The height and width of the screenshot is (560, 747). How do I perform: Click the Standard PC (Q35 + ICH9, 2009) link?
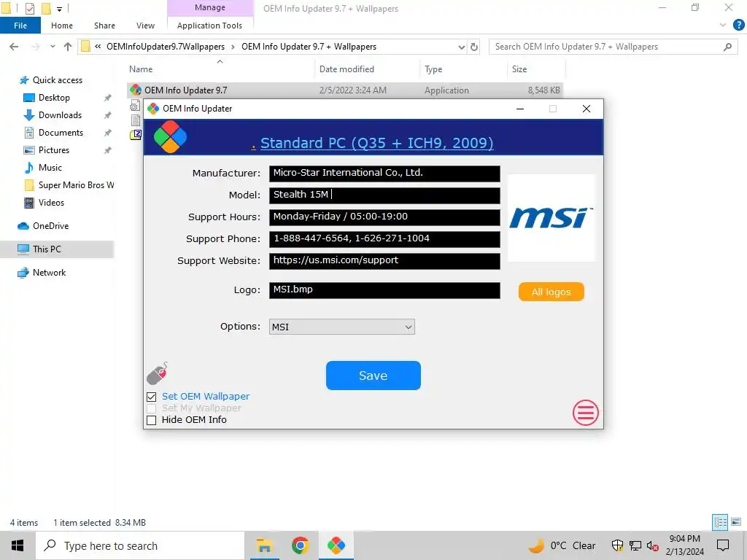tap(377, 142)
